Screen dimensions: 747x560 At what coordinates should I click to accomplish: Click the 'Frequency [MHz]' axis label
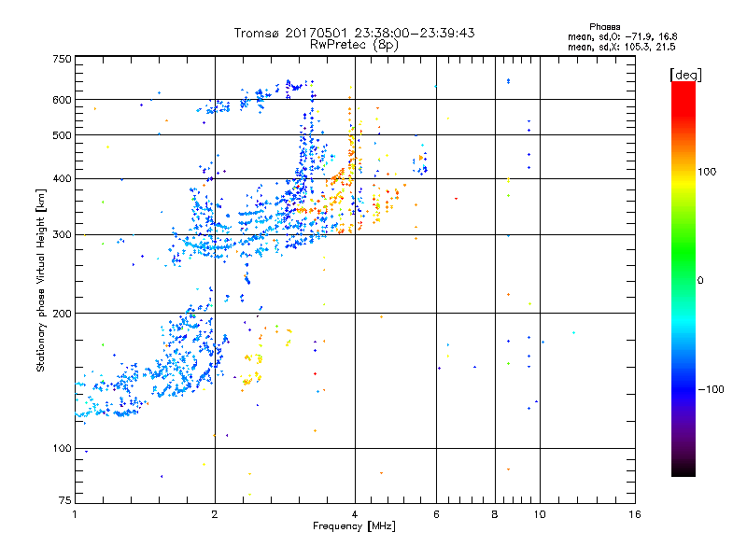(x=354, y=526)
